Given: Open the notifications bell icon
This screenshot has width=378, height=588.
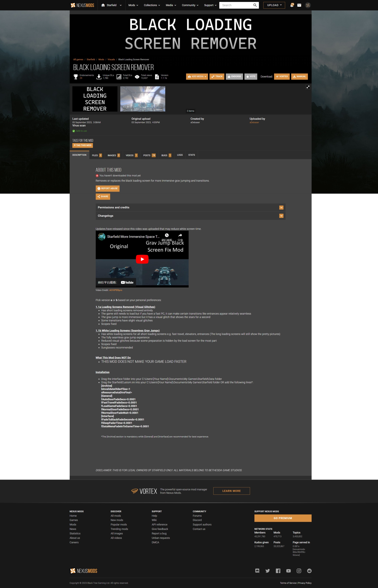Looking at the screenshot, I should coord(292,5).
